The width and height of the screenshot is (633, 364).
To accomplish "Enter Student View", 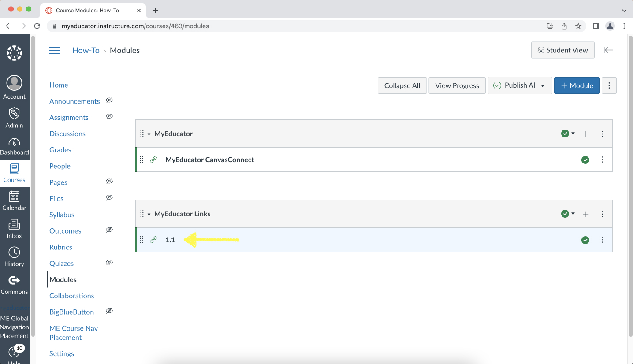I will point(563,50).
